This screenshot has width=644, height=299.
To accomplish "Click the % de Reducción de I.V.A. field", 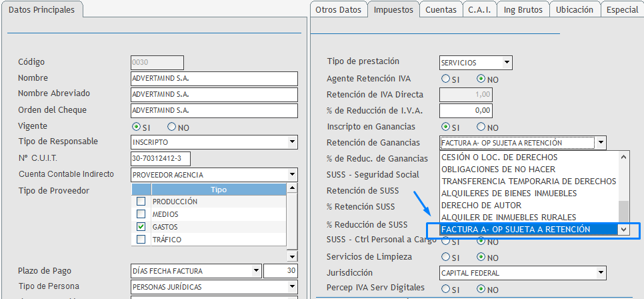I will (466, 110).
